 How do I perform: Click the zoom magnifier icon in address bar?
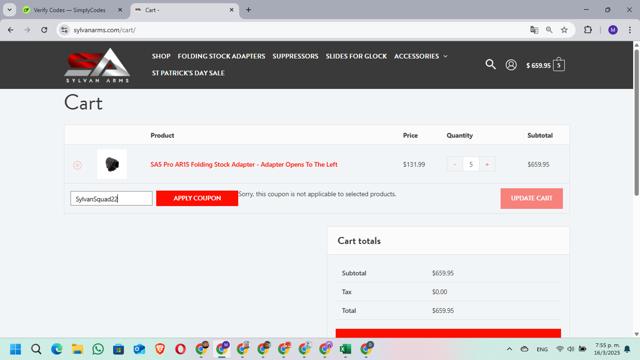[x=549, y=30]
